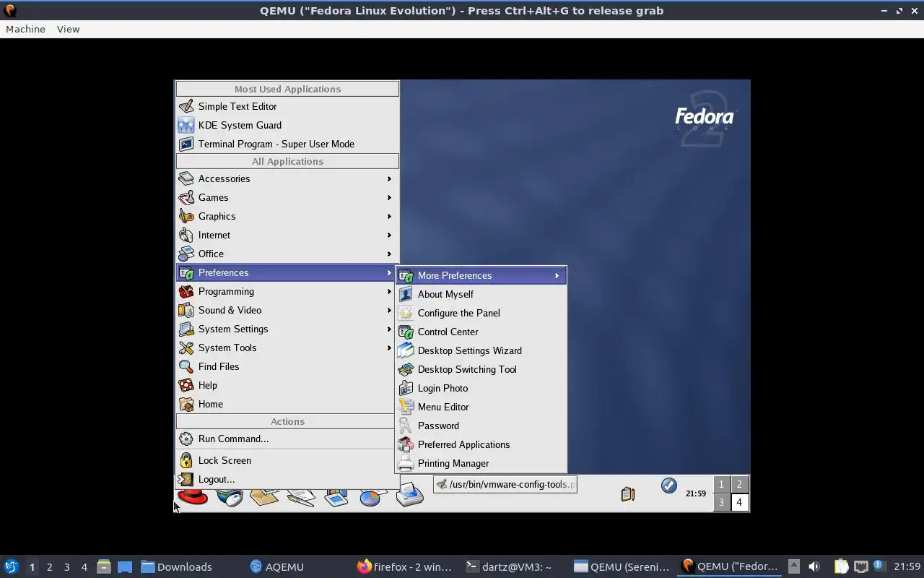Click the clipboard tray icon in Fedora panel
Screen dimensions: 924x578
pos(628,493)
